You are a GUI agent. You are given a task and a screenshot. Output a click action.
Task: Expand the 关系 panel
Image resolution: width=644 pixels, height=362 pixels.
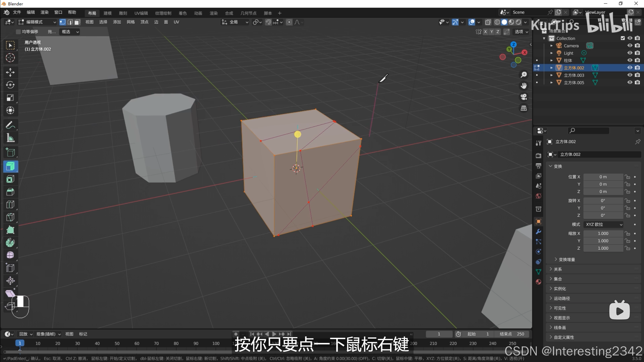[558, 269]
